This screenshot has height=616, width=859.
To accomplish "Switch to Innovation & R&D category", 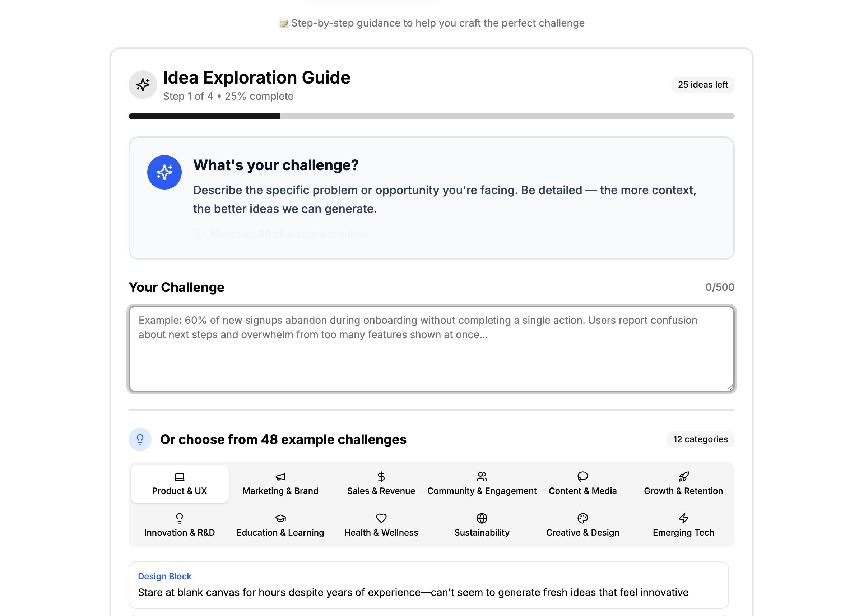I will coord(180,526).
